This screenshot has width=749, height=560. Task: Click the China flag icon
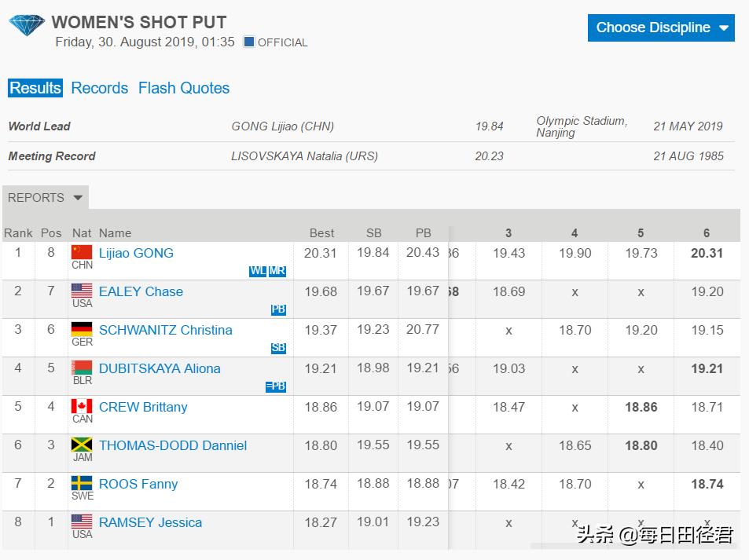click(82, 252)
